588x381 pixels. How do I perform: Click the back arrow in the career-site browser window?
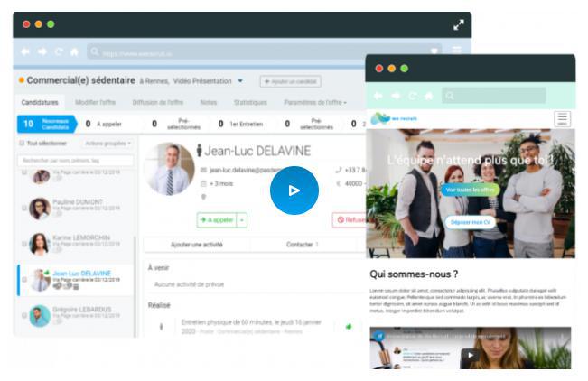(x=378, y=96)
